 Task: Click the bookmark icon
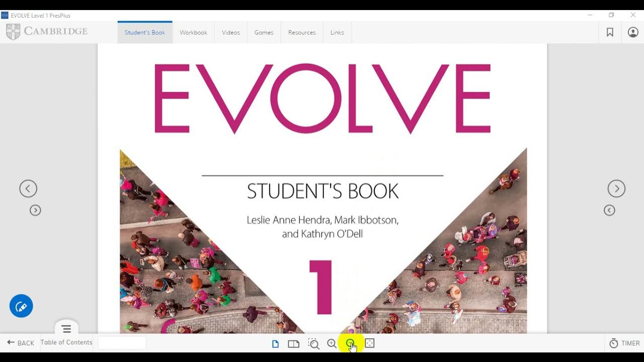click(x=610, y=32)
